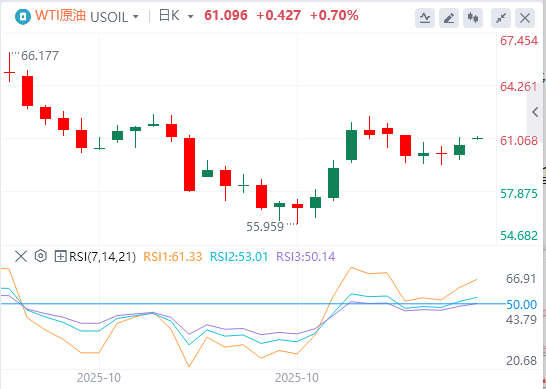The height and width of the screenshot is (389, 546).
Task: Select the 50.00 RSI midline label
Action: tap(521, 305)
